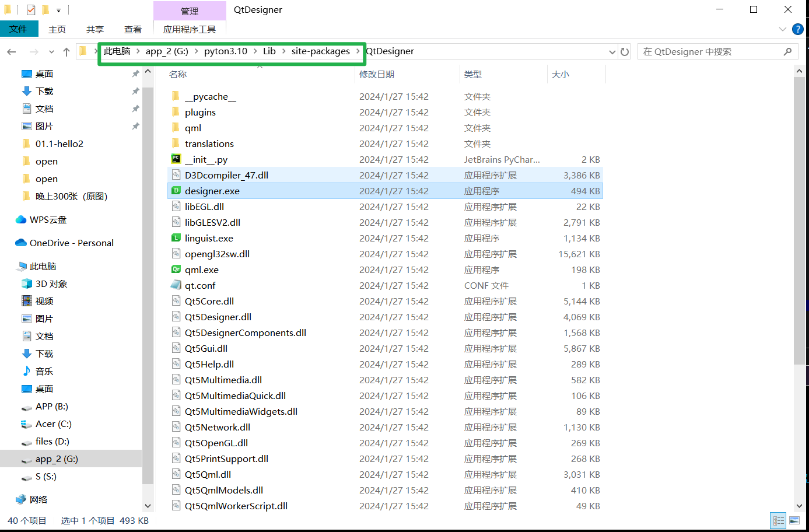
Task: Expand breadcrumb arrow after site-packages
Action: click(358, 51)
